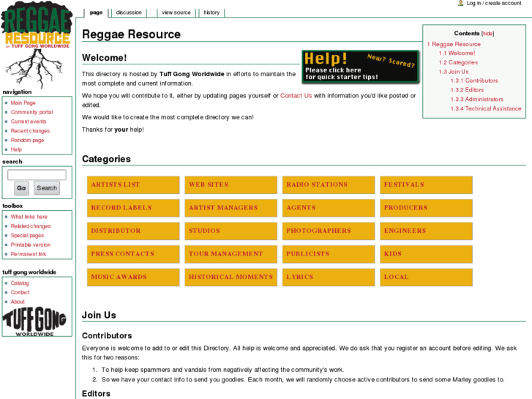Click the Tuff Gong Worldwide logo

tap(34, 321)
